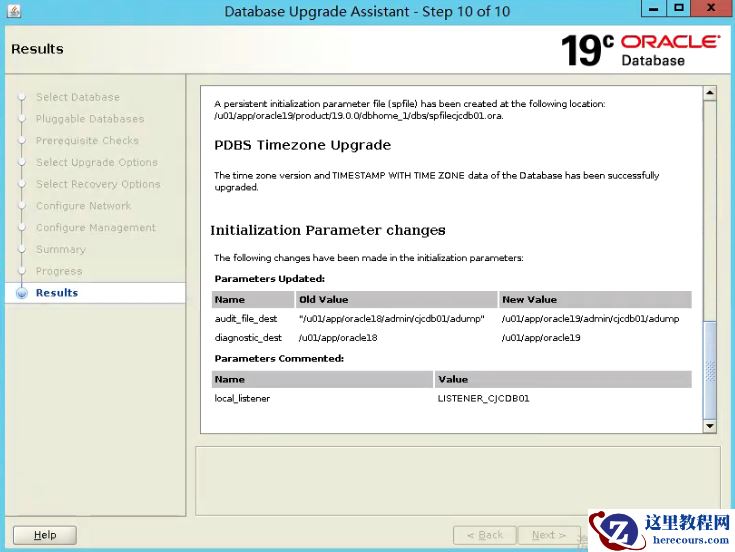
Task: Maximize the Database Upgrade Assistant window
Action: (x=679, y=10)
